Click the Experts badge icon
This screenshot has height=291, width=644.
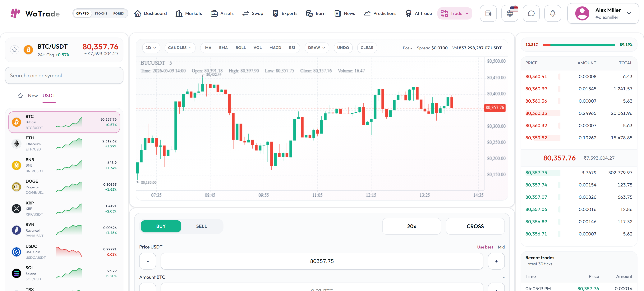(275, 13)
